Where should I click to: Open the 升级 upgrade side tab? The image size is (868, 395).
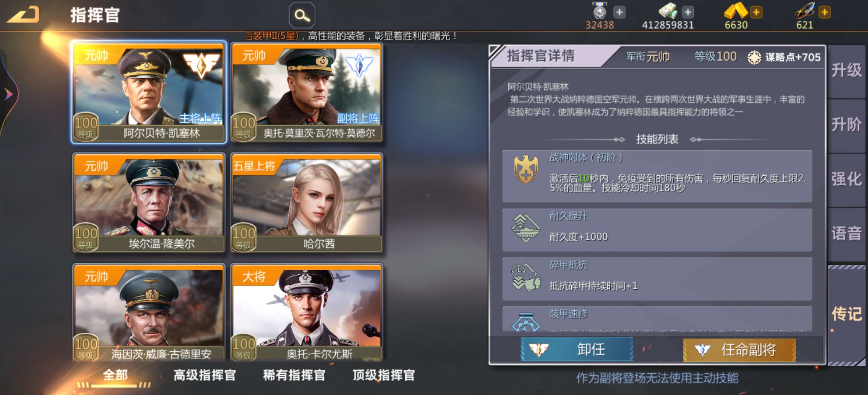(846, 70)
